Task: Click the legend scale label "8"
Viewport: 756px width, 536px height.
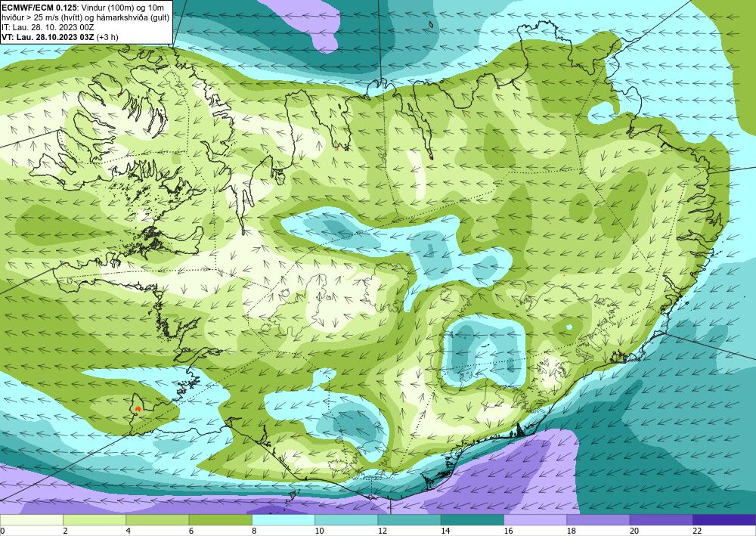Action: click(x=254, y=531)
